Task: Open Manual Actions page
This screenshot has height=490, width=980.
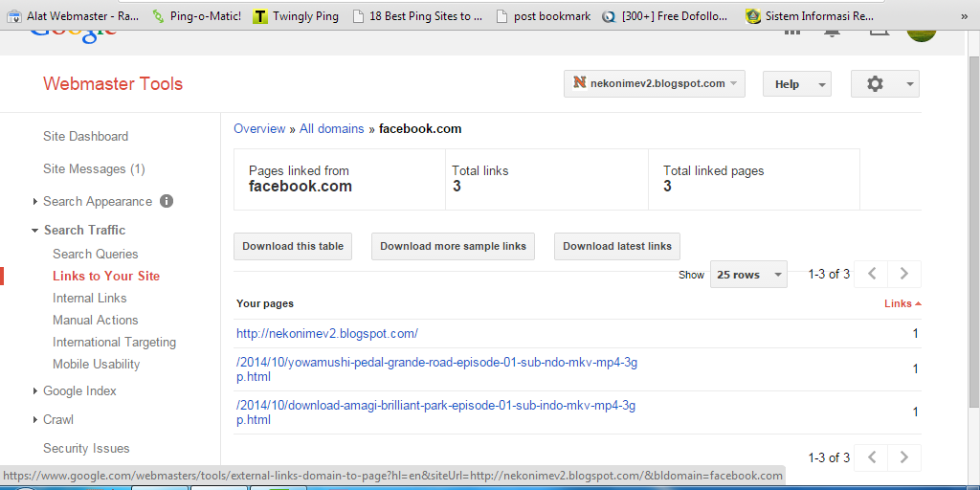Action: coord(95,320)
